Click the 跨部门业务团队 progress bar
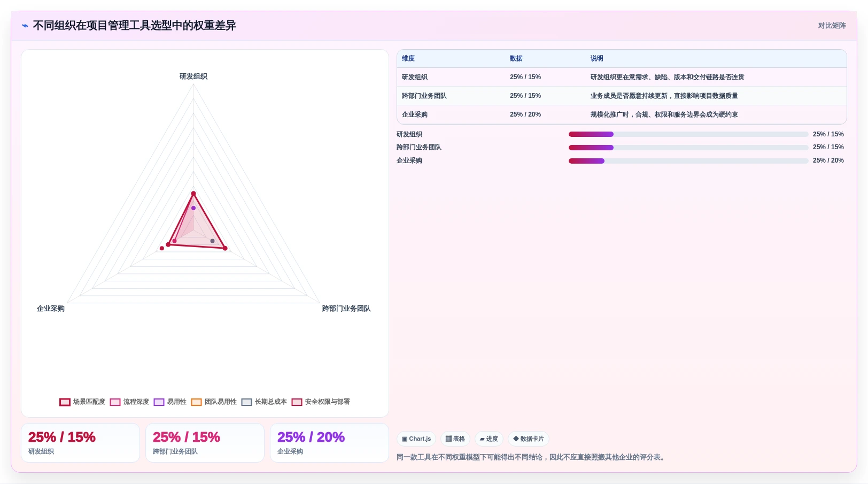Screen dimensions: 868x484 coord(688,148)
